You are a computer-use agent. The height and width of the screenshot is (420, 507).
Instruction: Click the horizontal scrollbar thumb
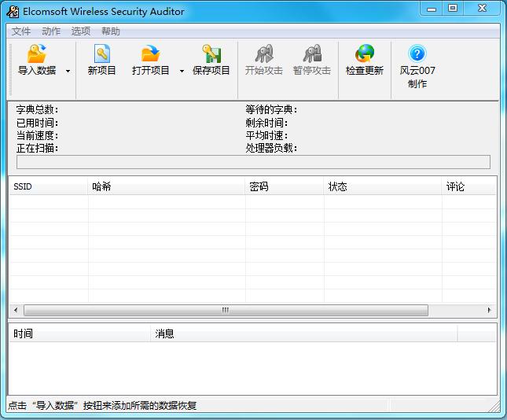click(x=226, y=310)
